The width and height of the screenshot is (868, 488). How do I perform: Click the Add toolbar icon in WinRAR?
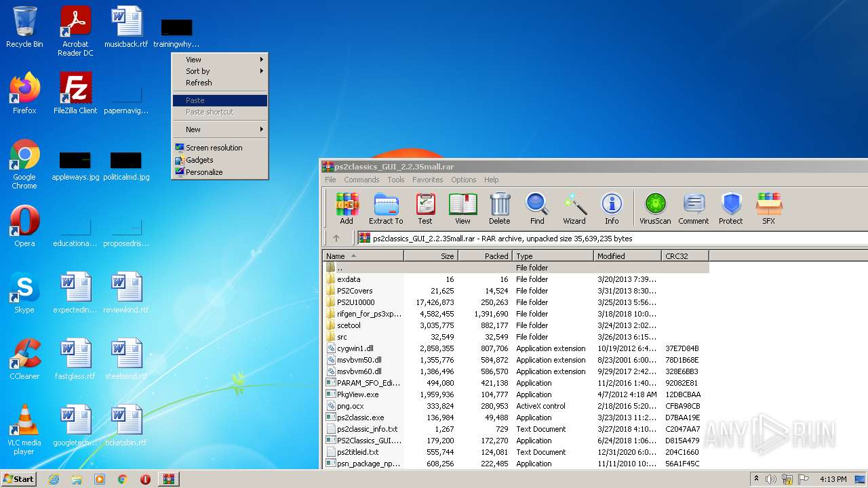[x=347, y=209]
